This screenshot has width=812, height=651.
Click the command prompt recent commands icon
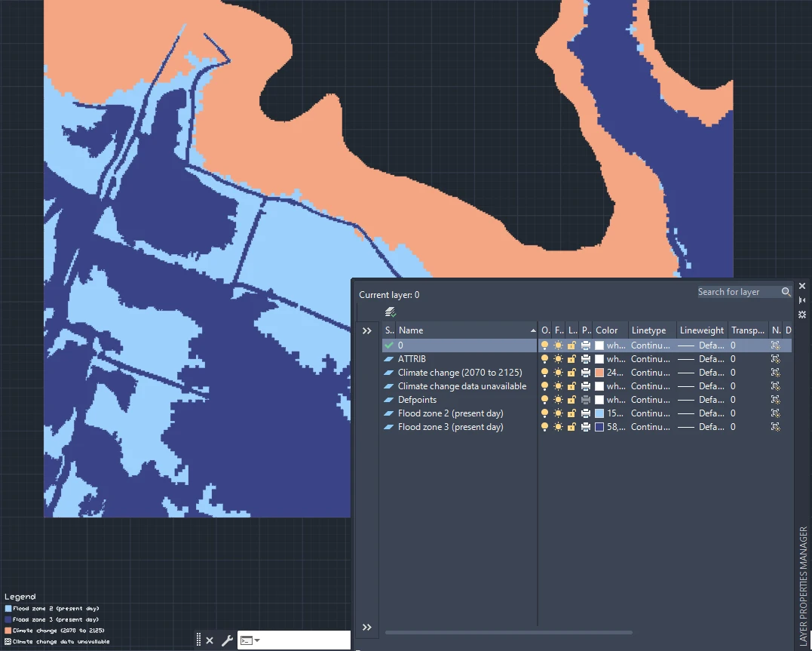click(250, 640)
